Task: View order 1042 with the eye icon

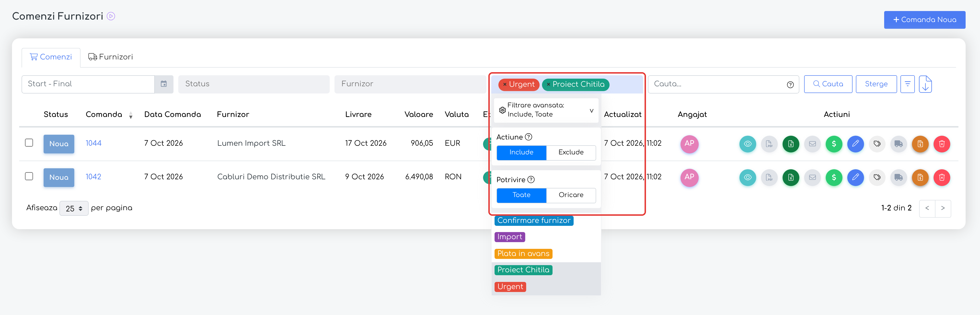Action: (748, 177)
